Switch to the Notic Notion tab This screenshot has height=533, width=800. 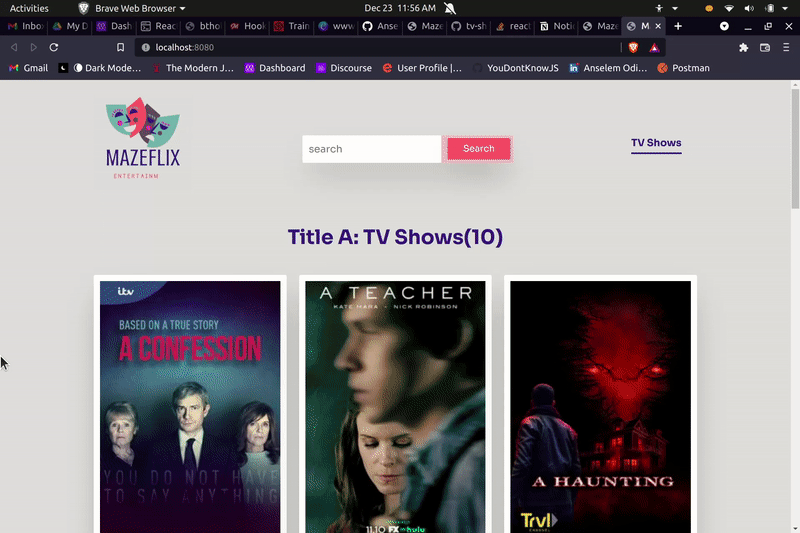click(558, 26)
